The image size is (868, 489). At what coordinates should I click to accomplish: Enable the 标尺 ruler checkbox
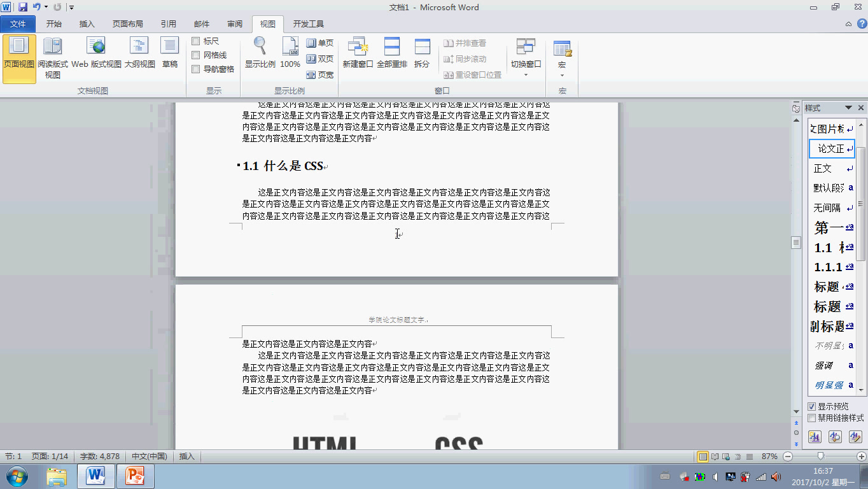(x=196, y=42)
